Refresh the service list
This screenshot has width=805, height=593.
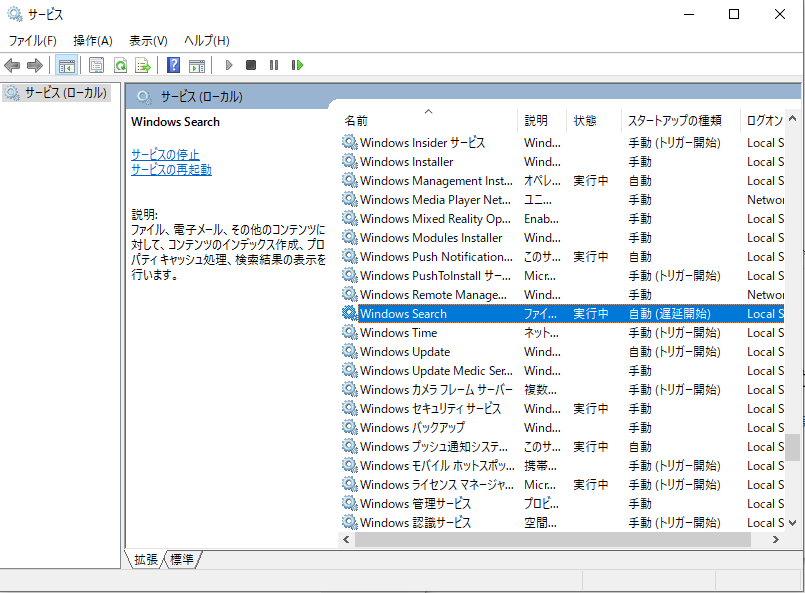119,65
